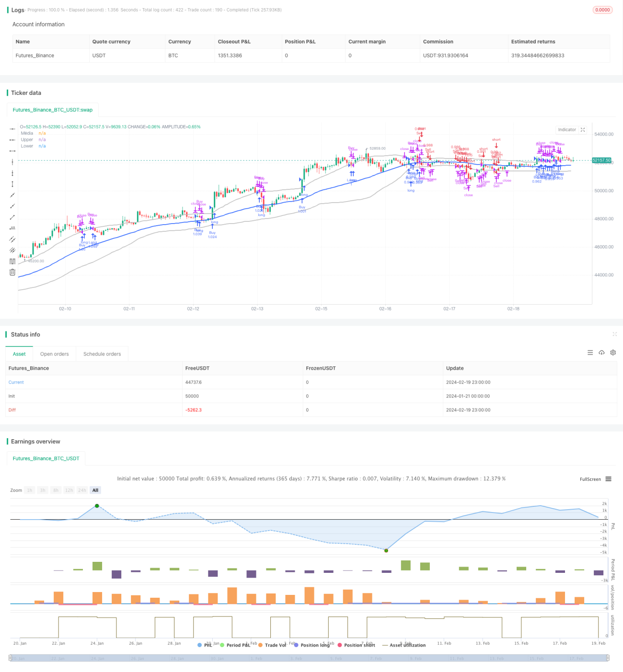The width and height of the screenshot is (623, 672).
Task: Select the vertical segment drawing tool
Action: tap(12, 184)
